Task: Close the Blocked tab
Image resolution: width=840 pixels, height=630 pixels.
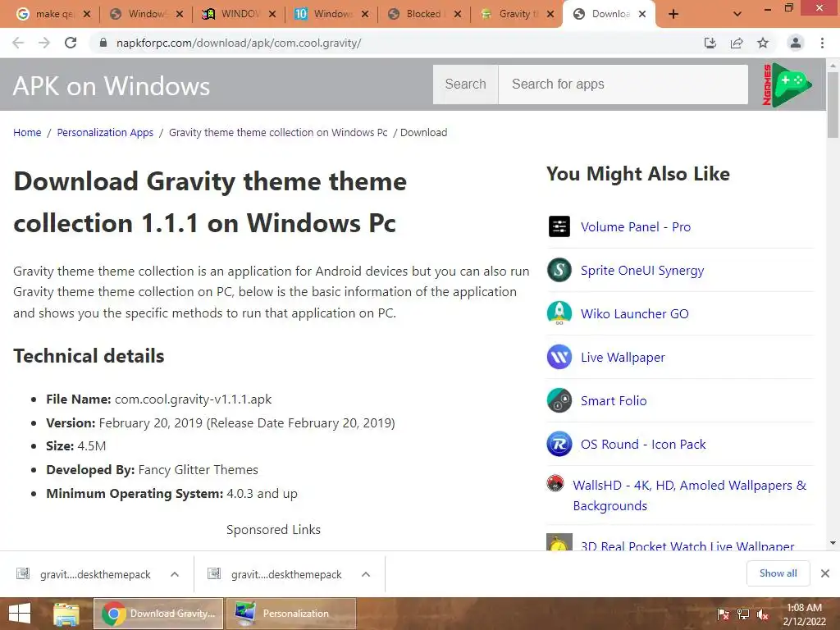Action: pyautogui.click(x=458, y=14)
